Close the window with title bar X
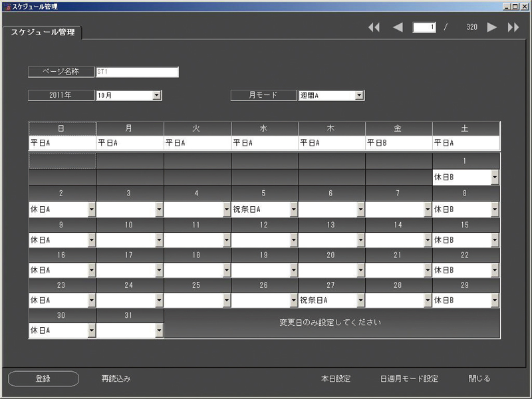The height and width of the screenshot is (399, 532). (x=523, y=7)
